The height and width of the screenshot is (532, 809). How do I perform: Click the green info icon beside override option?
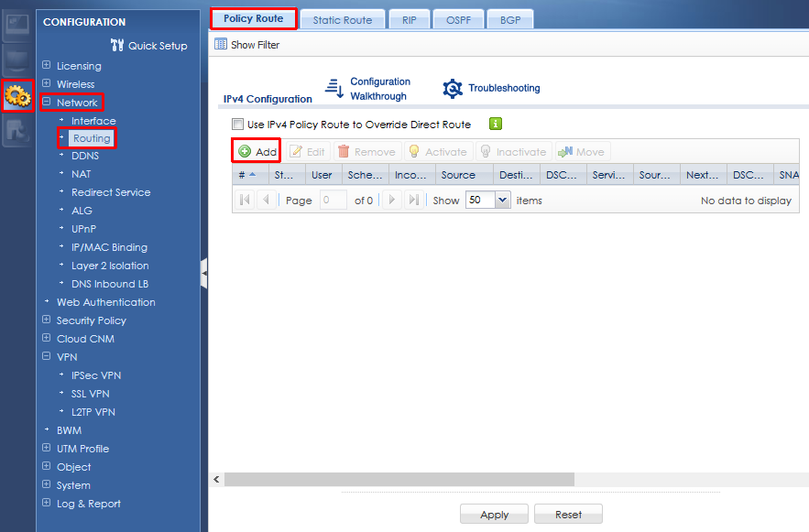click(x=496, y=125)
